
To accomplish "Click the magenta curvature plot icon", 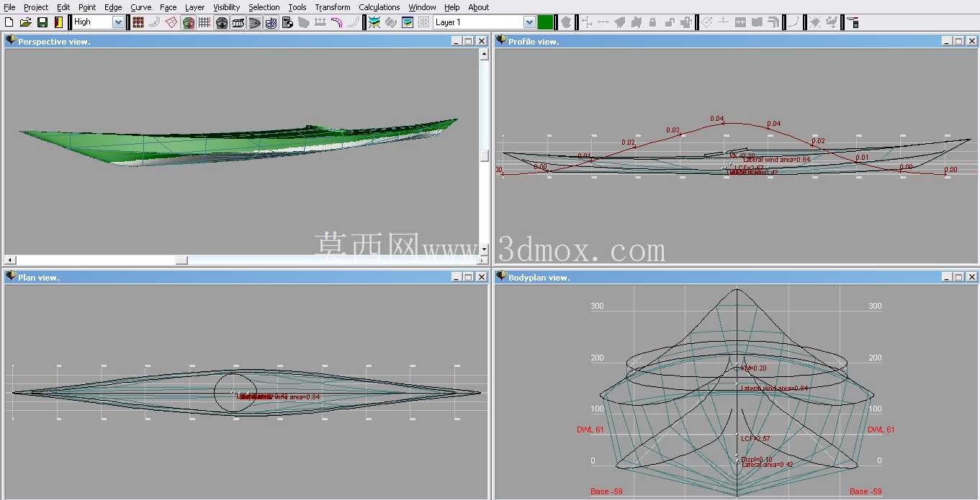I will (x=337, y=22).
